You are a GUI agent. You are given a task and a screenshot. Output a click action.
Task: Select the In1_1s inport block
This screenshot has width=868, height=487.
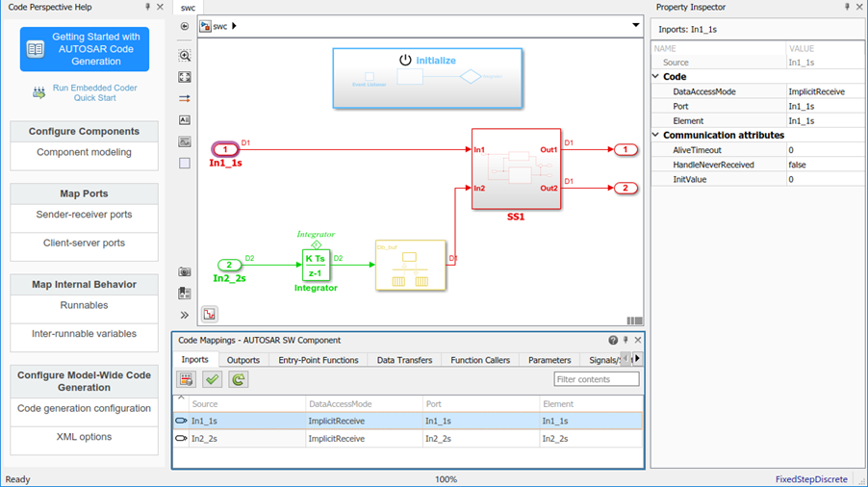(x=225, y=149)
